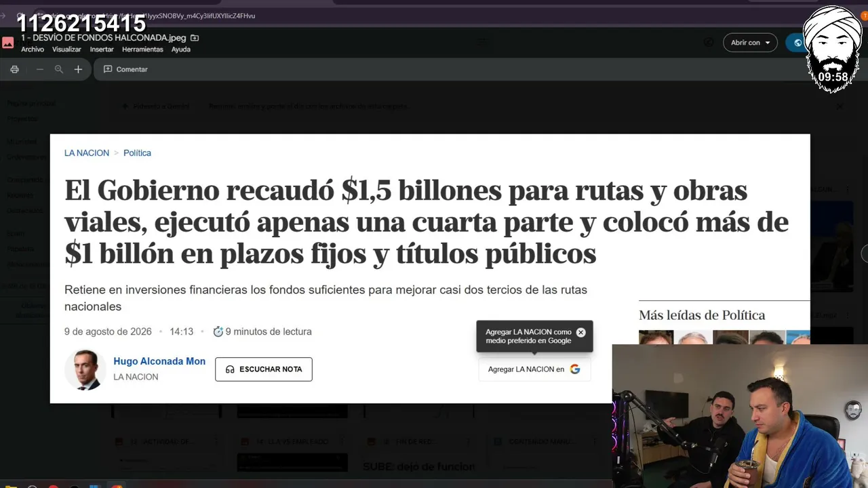Click the 'Más leídas de Política' heading
This screenshot has height=488, width=868.
click(x=702, y=315)
